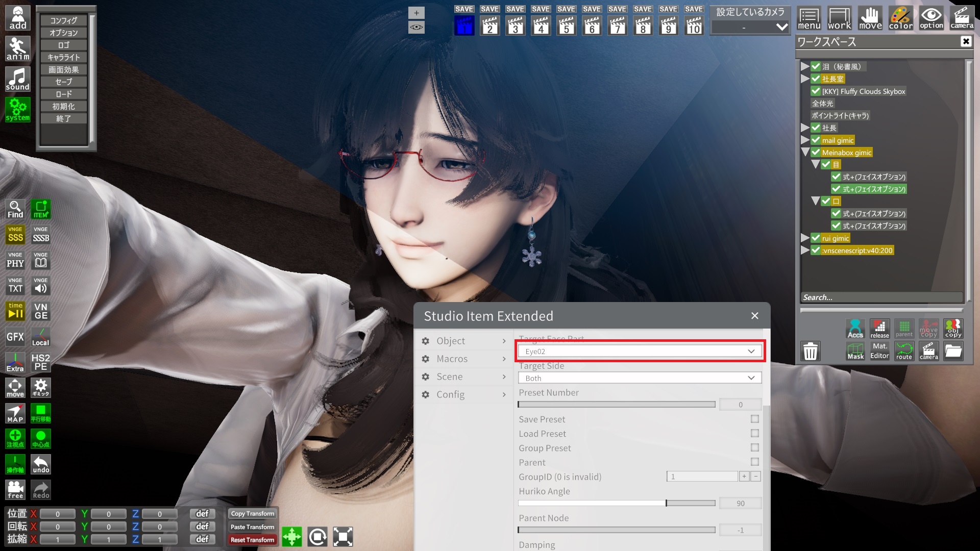This screenshot has height=551, width=980.
Task: Click the workspace Search field
Action: click(x=881, y=297)
